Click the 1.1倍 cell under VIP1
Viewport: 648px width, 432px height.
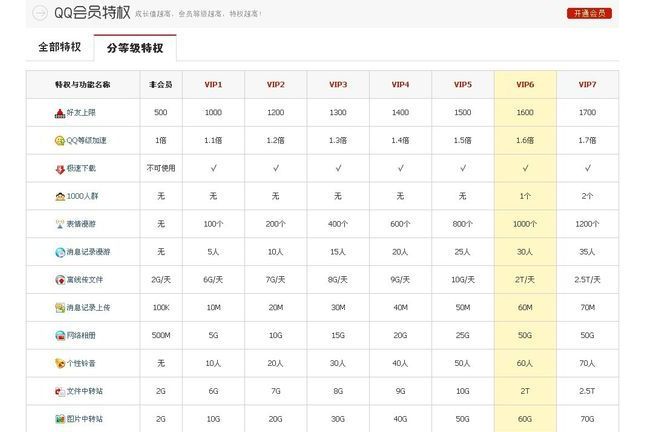pos(213,141)
